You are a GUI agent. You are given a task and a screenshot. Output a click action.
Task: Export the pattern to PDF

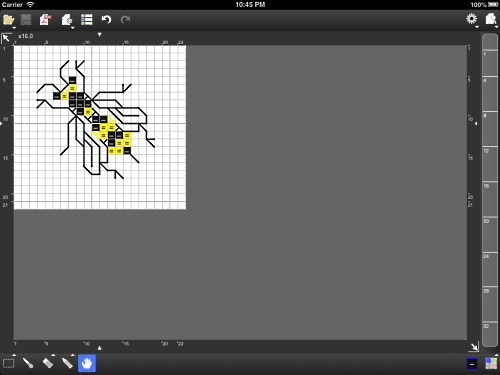pos(46,20)
